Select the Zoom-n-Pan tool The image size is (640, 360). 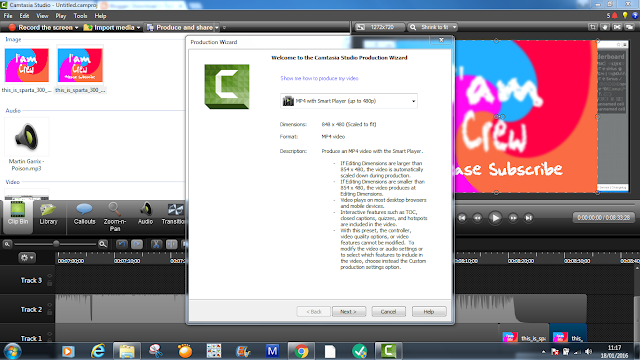(x=115, y=217)
